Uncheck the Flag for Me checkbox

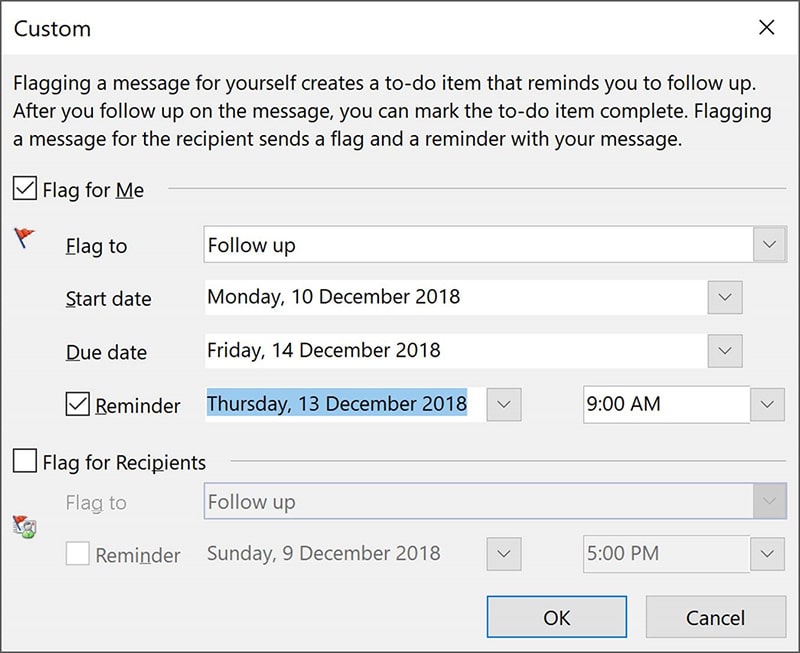(25, 187)
